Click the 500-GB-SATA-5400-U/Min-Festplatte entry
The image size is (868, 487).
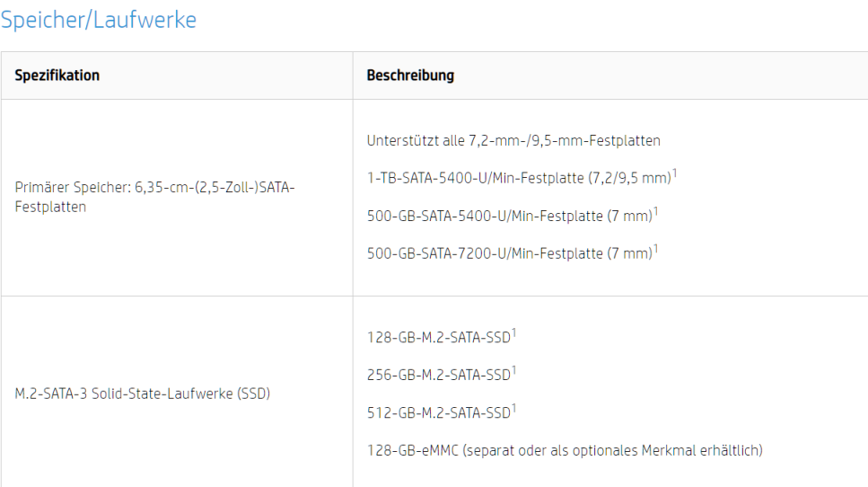(509, 216)
